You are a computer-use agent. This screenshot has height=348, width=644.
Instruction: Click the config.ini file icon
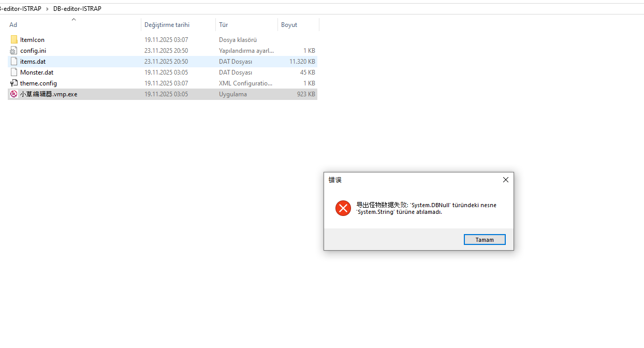tap(14, 51)
